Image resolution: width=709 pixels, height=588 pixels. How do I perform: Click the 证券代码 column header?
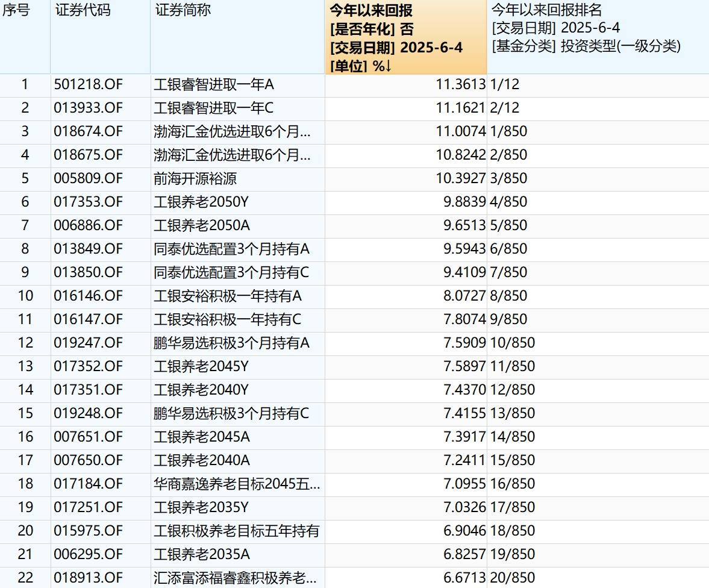tap(83, 11)
